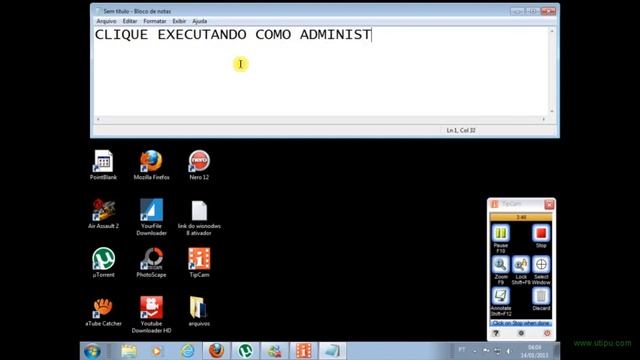Switch to TipCam taskbar button

(x=303, y=351)
